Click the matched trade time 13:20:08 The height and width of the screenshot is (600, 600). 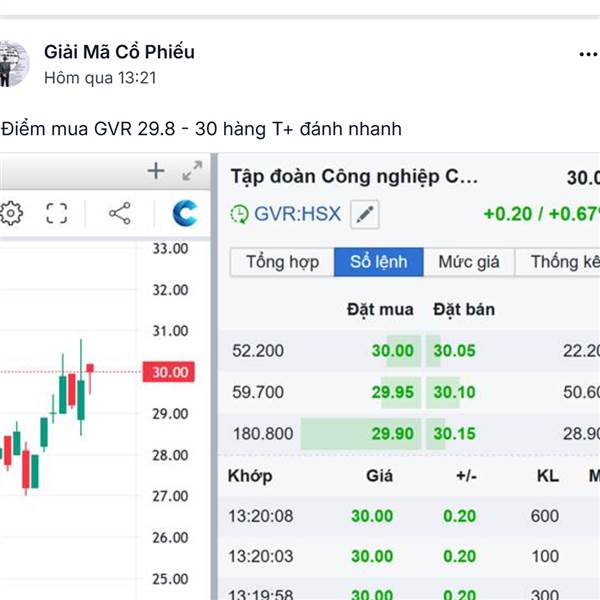(261, 516)
